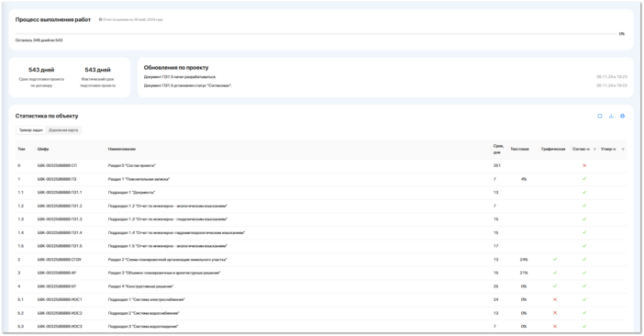Image resolution: width=644 pixels, height=336 pixels.
Task: Open Раздел 3 "Объемно-планировочные и архитектурные решения"
Action: 164,273
